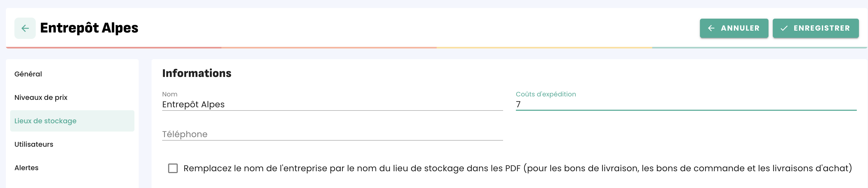Save changes with the ENREGISTRER label
This screenshot has width=868, height=188.
click(x=822, y=28)
